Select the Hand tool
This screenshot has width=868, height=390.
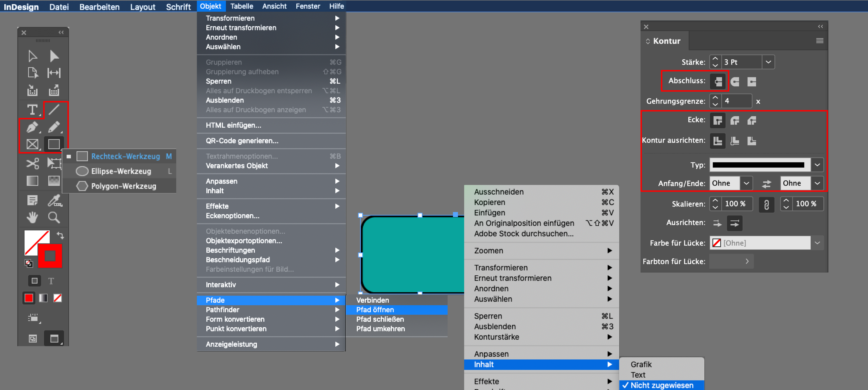[x=32, y=217]
